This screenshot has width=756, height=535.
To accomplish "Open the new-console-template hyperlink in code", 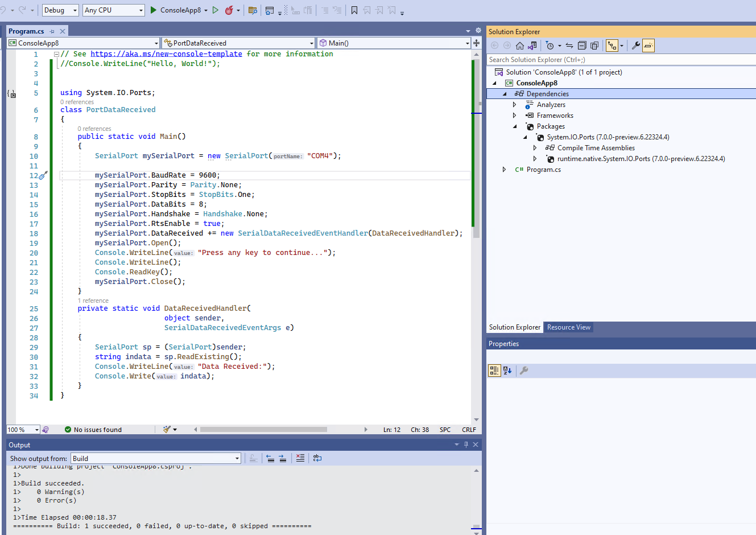I will pyautogui.click(x=165, y=53).
